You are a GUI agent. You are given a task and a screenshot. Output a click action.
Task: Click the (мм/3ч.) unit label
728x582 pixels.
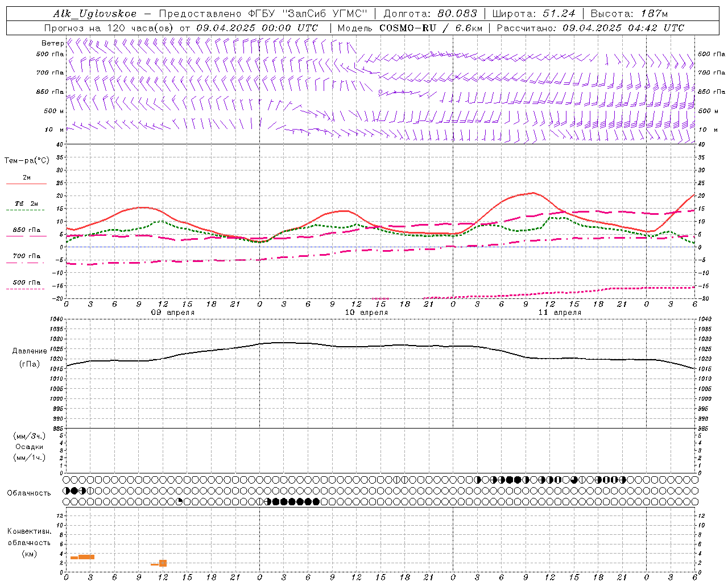pyautogui.click(x=30, y=436)
